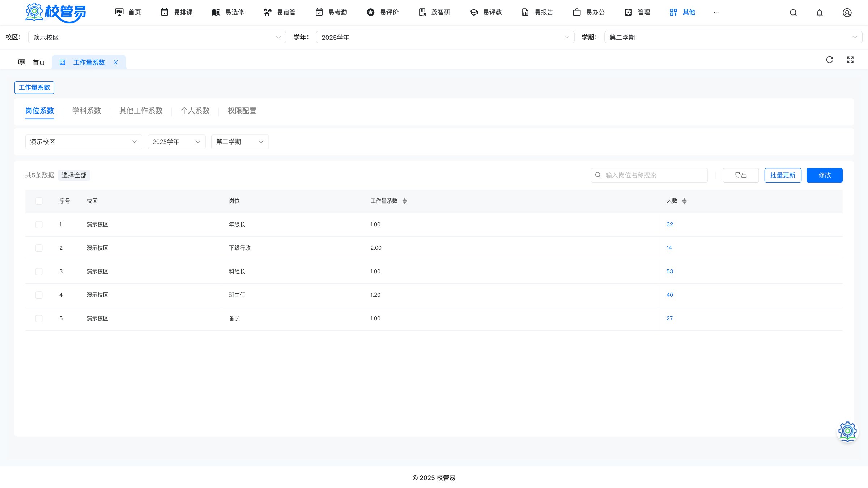This screenshot has height=488, width=868.
Task: Open the more menus ellipsis
Action: click(x=716, y=12)
